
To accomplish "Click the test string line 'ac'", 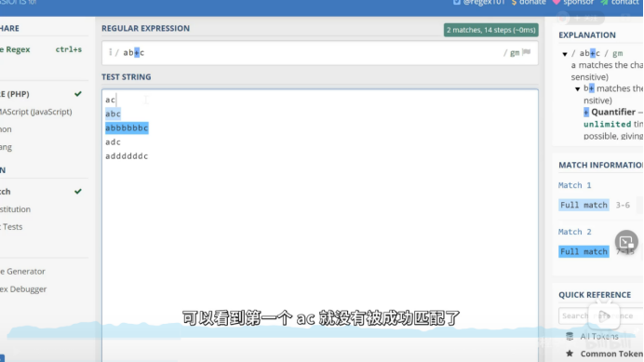I will coord(110,100).
